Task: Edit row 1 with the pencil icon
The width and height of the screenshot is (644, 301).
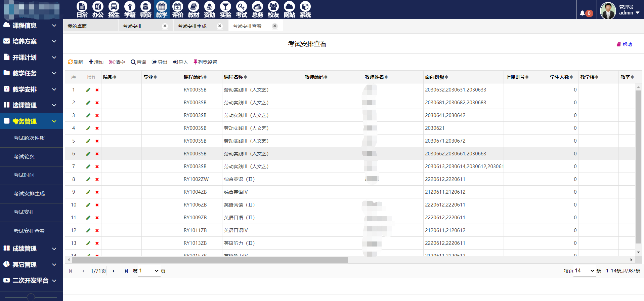Action: tap(88, 90)
